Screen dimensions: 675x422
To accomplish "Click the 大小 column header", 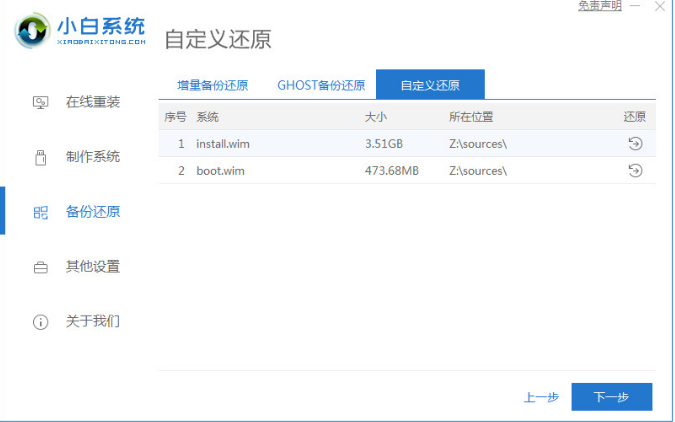I will click(x=376, y=117).
